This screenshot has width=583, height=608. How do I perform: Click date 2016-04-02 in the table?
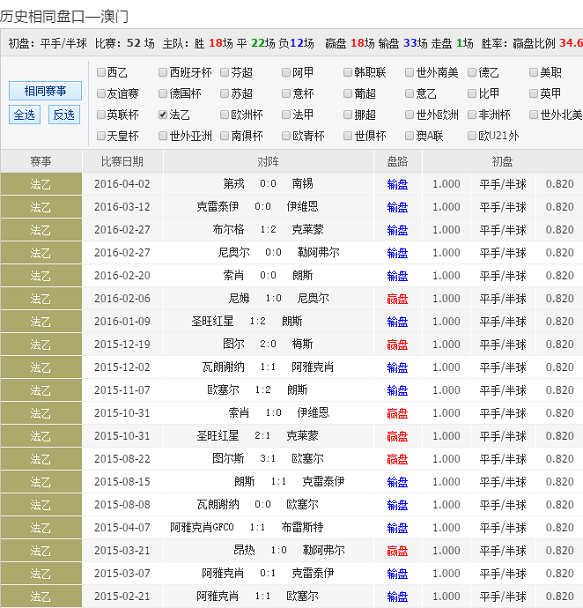[122, 184]
